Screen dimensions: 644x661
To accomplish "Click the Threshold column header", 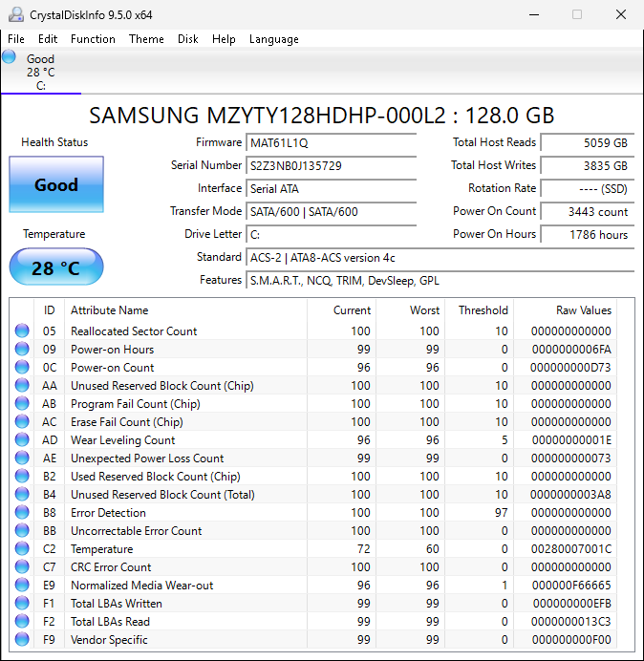I will [479, 310].
